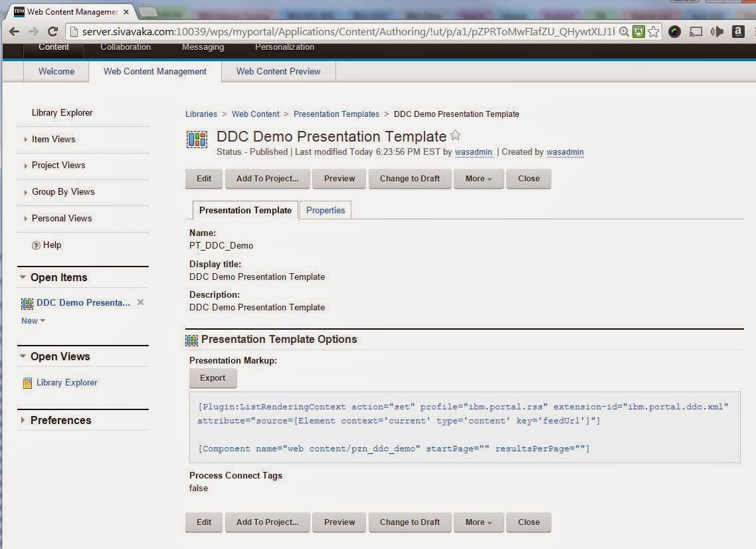Open the Amazon extension icon
The width and height of the screenshot is (756, 549).
click(737, 32)
